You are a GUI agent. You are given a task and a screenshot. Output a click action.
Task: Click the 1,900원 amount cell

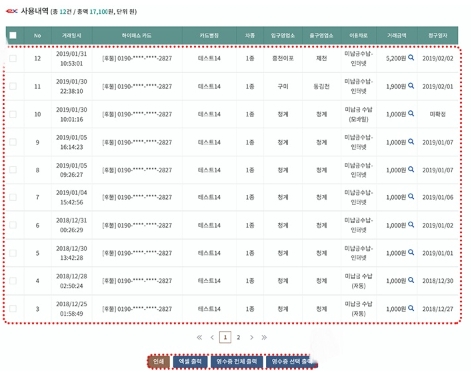tap(396, 86)
